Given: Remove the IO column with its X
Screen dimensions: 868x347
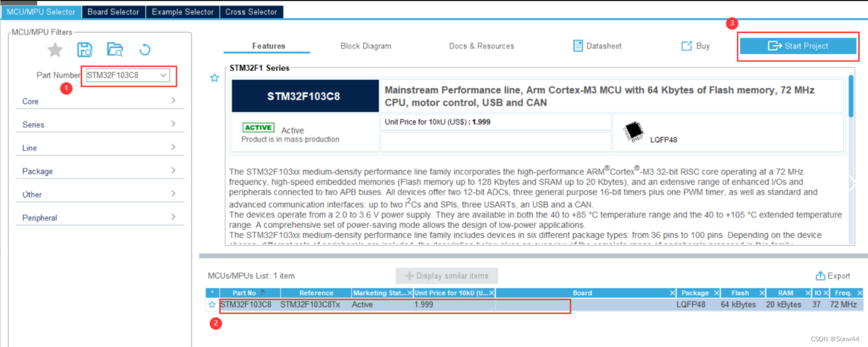Looking at the screenshot, I should [x=825, y=293].
